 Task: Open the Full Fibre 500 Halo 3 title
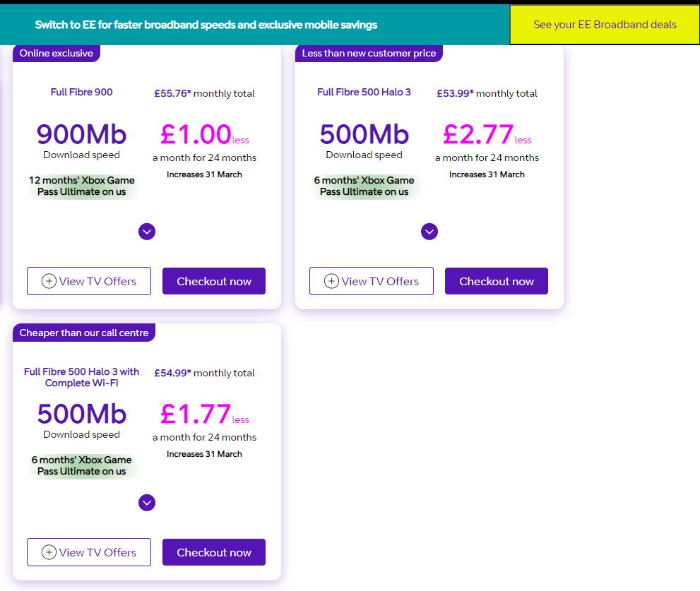[364, 92]
